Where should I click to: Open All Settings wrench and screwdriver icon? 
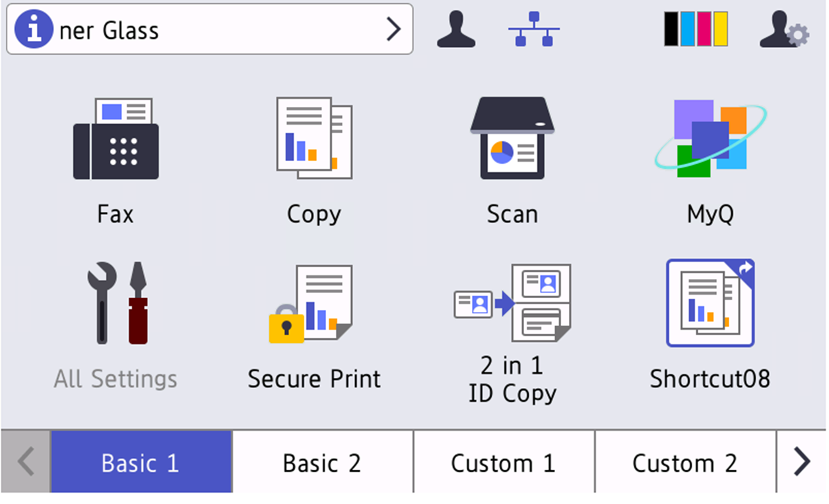117,303
